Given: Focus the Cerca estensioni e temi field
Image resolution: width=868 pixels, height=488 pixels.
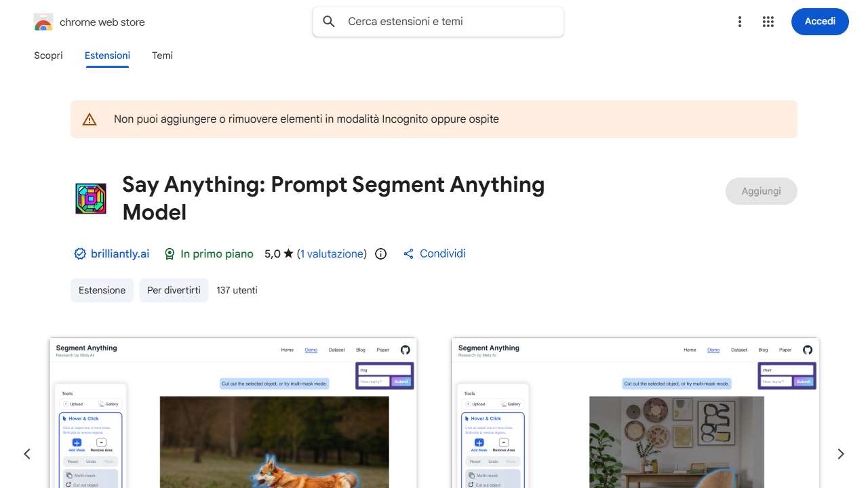Looking at the screenshot, I should click(x=448, y=22).
